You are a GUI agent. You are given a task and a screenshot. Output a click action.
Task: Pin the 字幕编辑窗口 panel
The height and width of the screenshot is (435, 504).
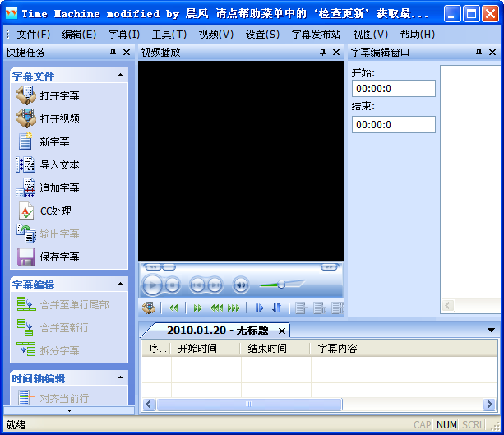(x=479, y=52)
